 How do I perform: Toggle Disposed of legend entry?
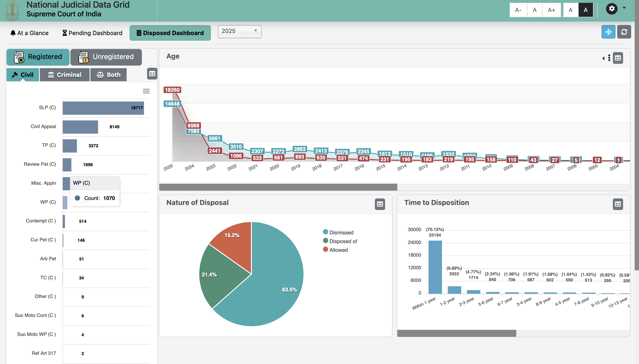(x=343, y=241)
